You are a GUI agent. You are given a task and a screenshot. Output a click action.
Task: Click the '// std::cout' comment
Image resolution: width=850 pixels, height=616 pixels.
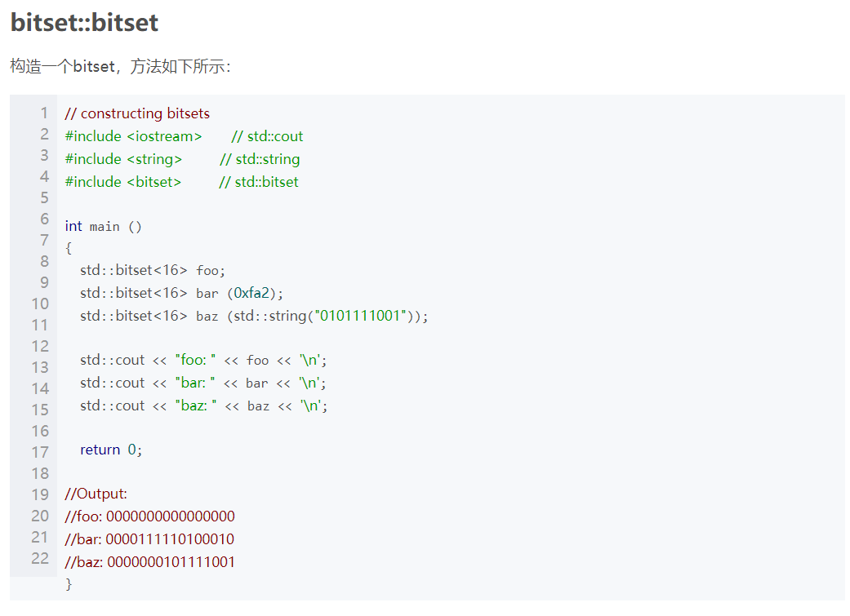click(x=267, y=136)
